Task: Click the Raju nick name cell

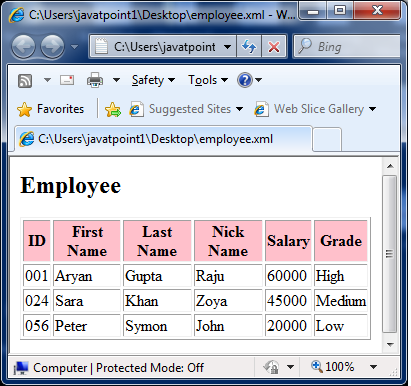Action: pos(228,276)
